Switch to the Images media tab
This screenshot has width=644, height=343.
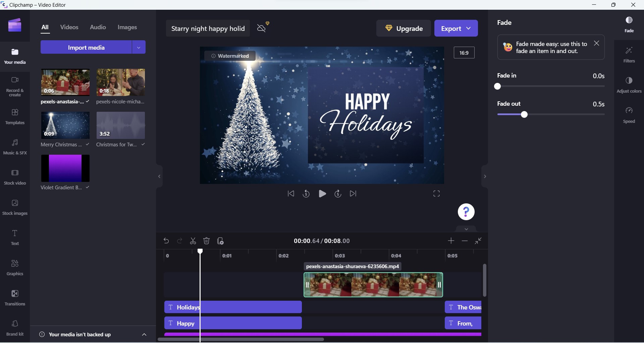(x=127, y=27)
